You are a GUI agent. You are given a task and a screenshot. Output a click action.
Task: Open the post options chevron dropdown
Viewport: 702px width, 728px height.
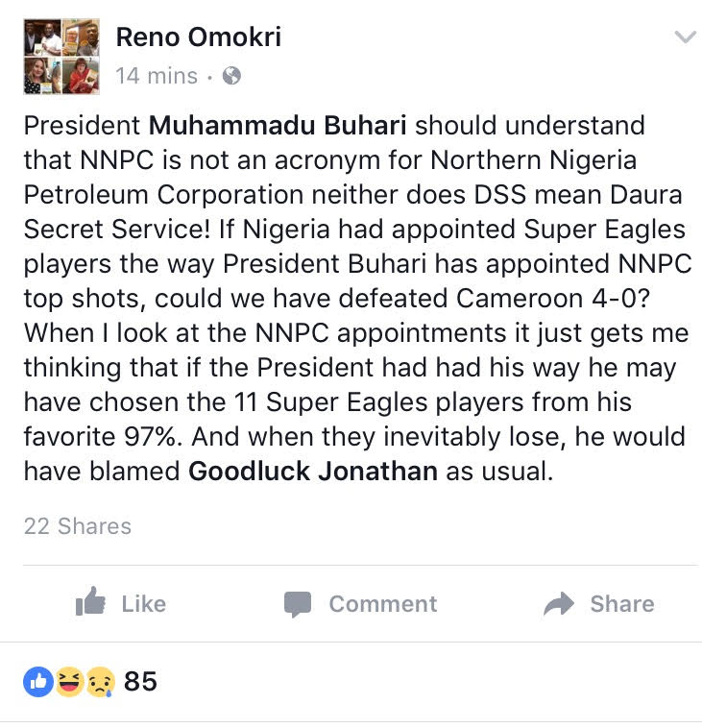click(686, 37)
